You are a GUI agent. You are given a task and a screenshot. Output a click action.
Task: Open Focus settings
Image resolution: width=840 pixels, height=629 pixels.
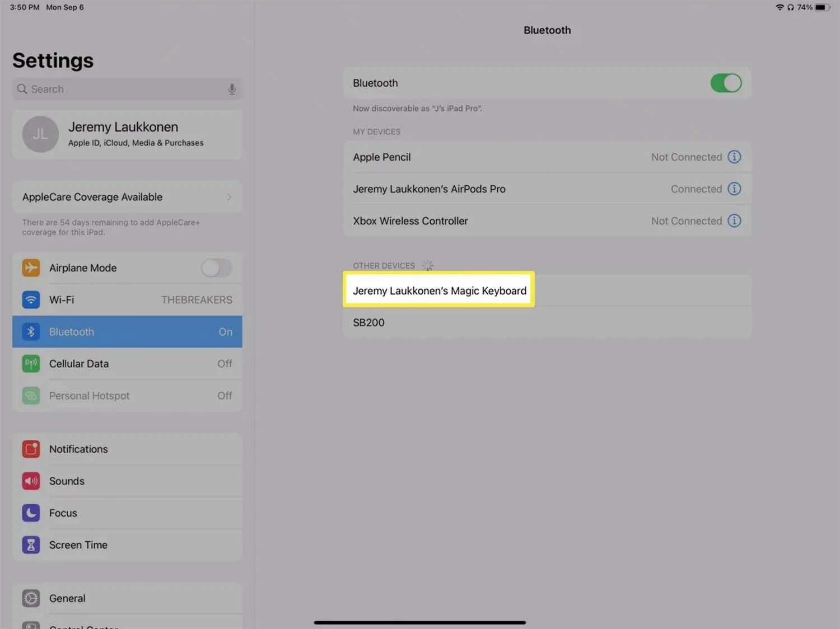[x=127, y=513]
